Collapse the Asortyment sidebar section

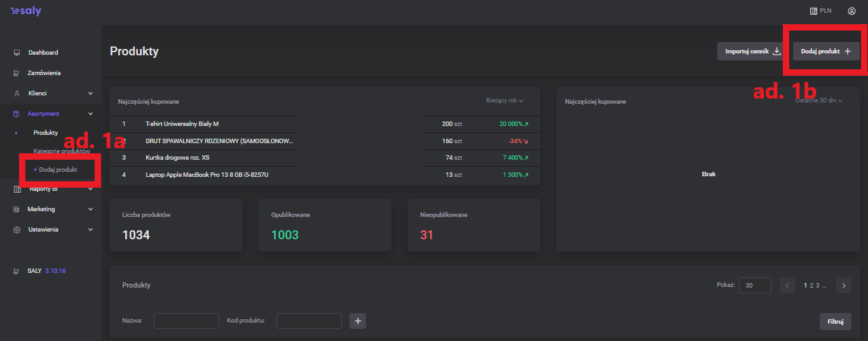pyautogui.click(x=90, y=114)
